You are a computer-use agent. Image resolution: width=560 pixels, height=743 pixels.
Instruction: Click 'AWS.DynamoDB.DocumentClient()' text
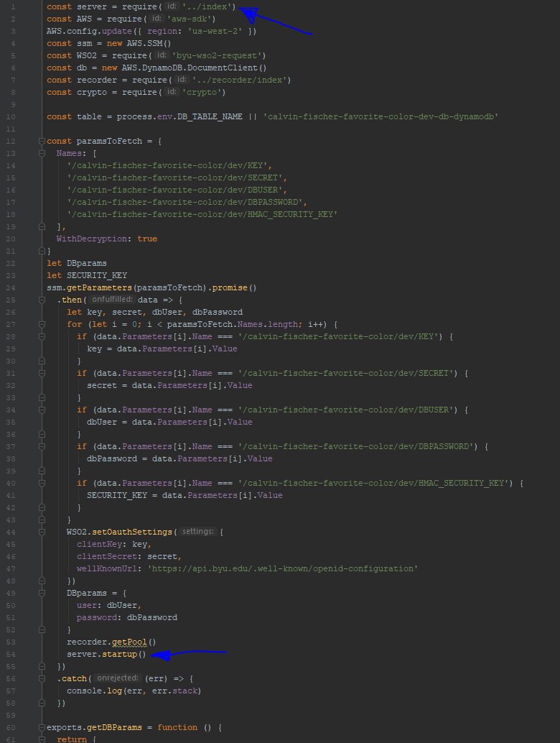194,68
